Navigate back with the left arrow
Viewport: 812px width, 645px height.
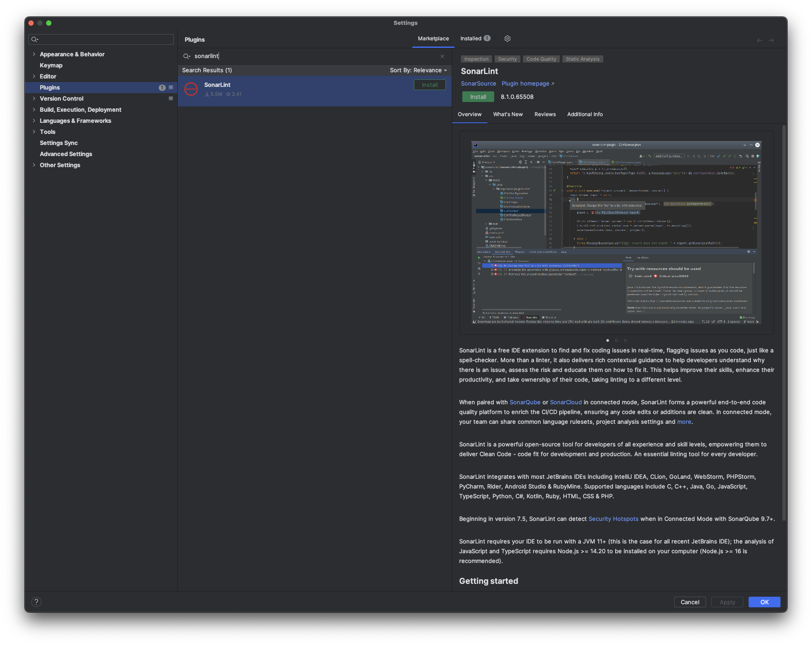(759, 40)
